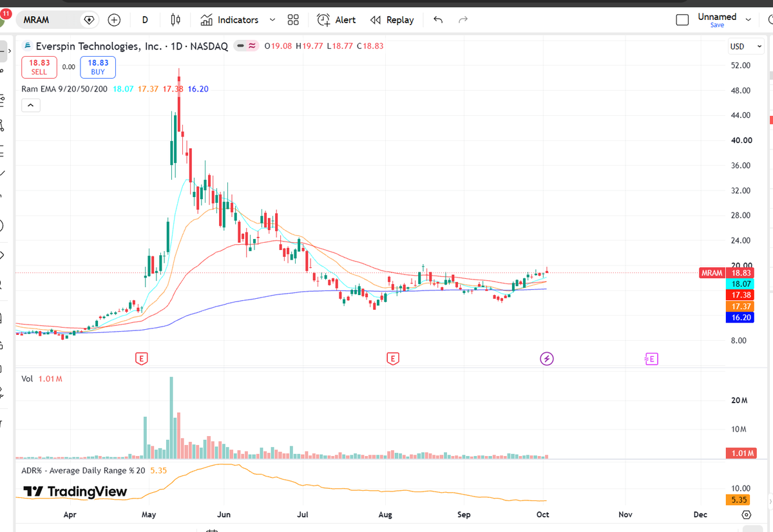Open the August earnings E marker

(392, 359)
